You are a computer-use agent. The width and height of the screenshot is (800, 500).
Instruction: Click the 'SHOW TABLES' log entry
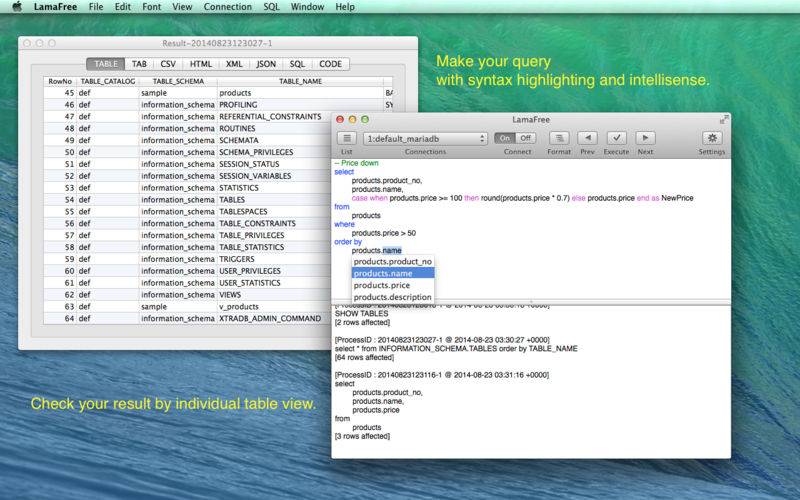click(x=361, y=313)
